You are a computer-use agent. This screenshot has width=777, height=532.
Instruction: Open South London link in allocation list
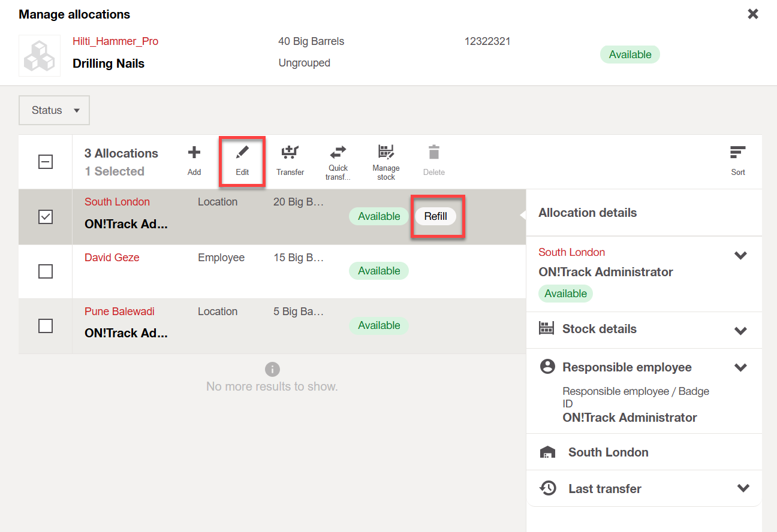[x=118, y=202]
